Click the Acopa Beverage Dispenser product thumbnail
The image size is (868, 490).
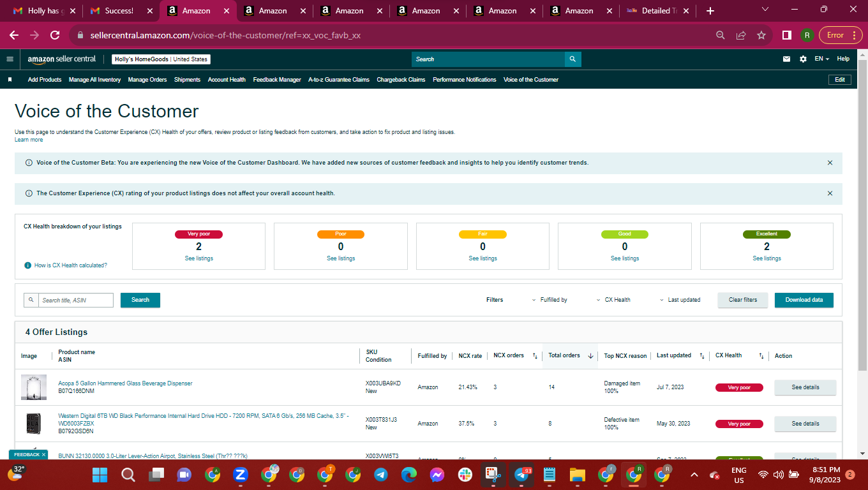click(x=34, y=387)
